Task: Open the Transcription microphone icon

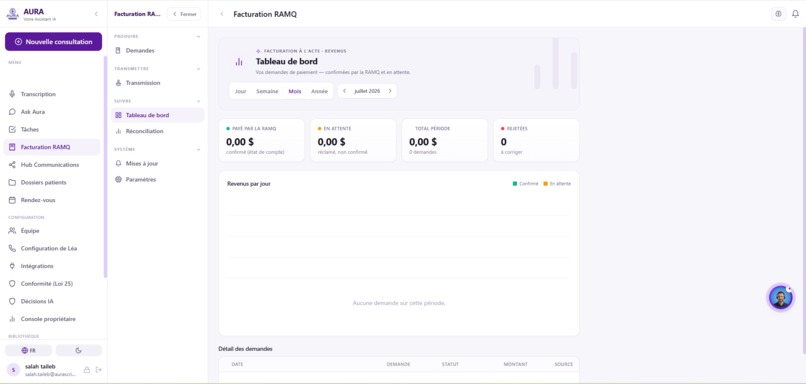Action: (x=12, y=94)
